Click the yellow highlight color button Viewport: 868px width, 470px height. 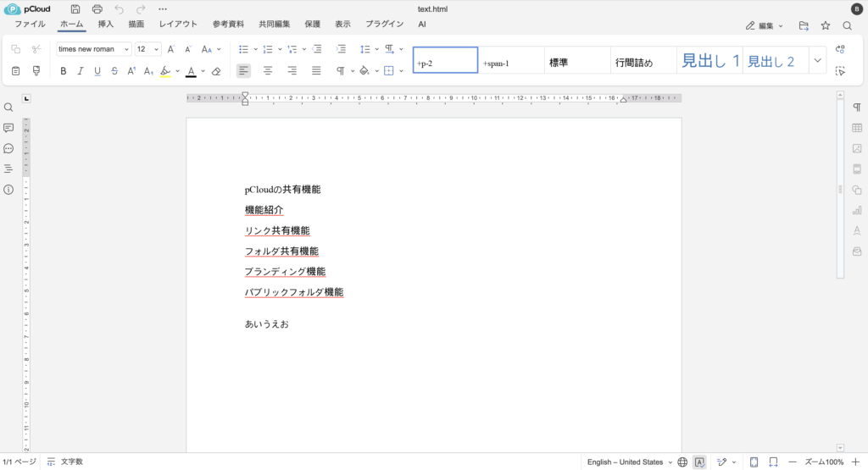[x=166, y=71]
